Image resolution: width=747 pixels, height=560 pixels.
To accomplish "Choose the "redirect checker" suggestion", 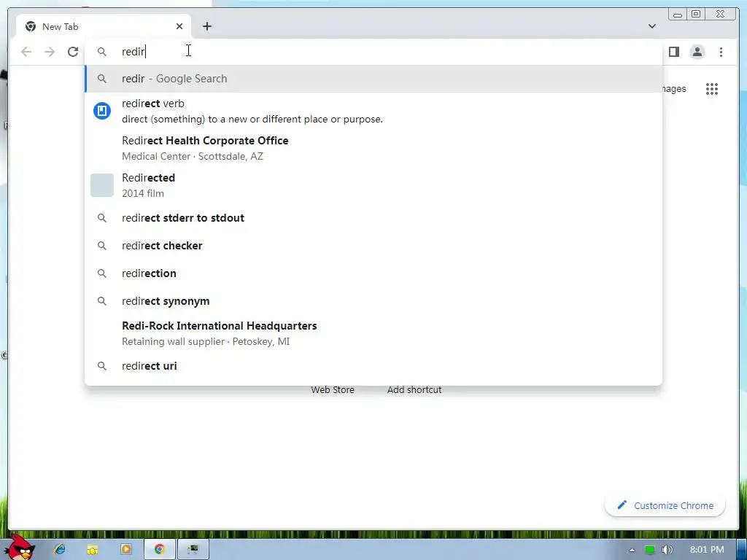I will 373,246.
